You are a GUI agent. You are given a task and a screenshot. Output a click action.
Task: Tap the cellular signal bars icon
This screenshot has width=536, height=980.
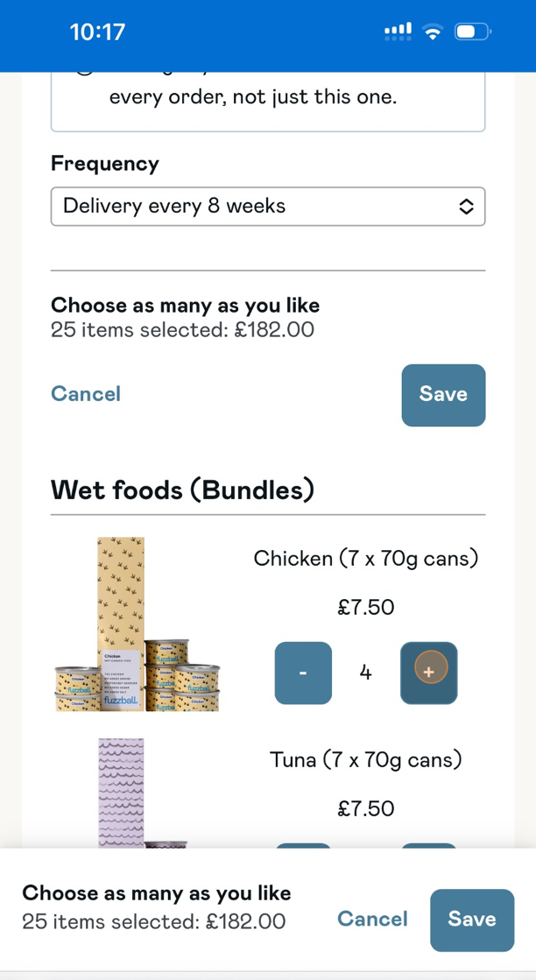(398, 32)
